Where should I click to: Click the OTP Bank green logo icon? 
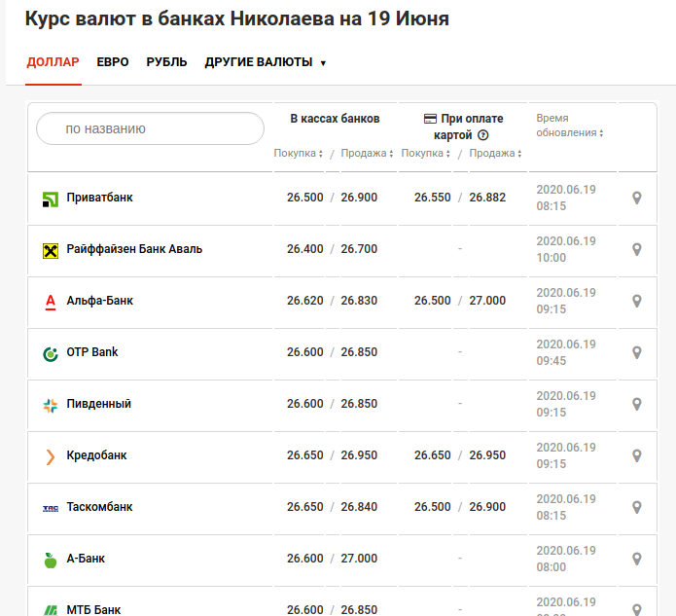51,354
